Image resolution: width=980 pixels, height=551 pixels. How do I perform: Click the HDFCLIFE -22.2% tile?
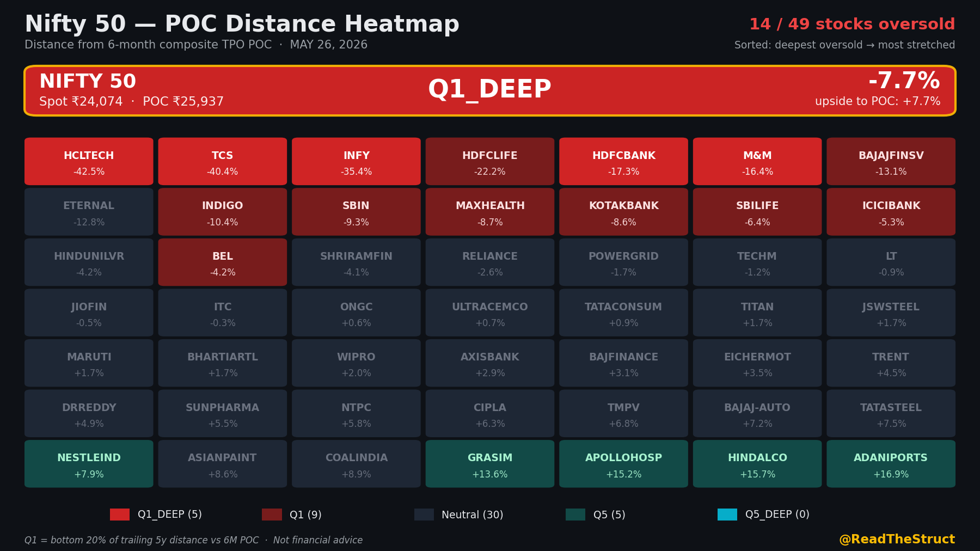click(490, 161)
